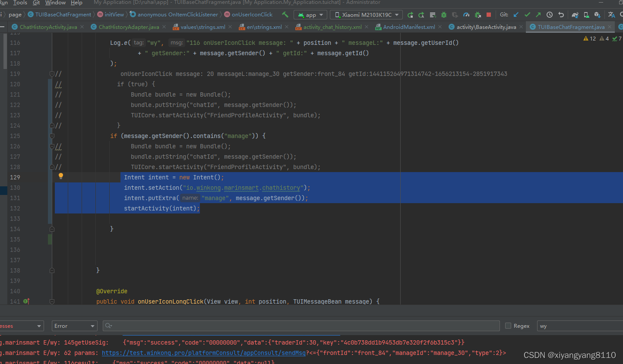
Task: Click the page breadcrumb item
Action: click(15, 15)
